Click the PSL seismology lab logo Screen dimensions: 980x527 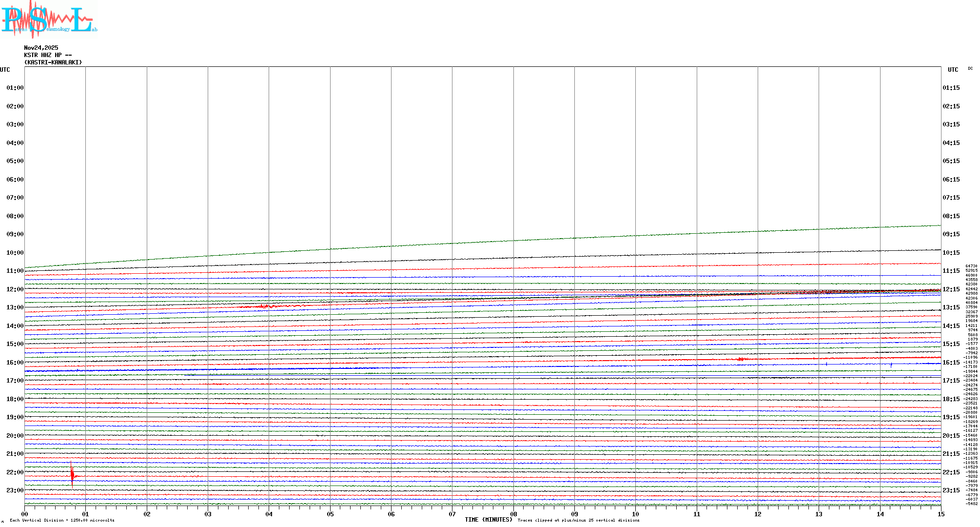[49, 19]
